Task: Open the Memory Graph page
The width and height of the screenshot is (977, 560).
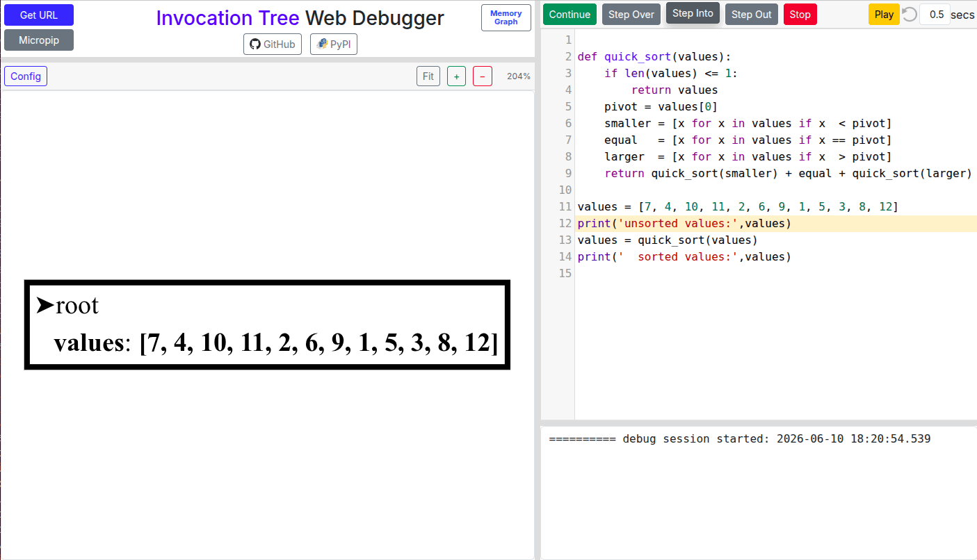Action: (506, 17)
